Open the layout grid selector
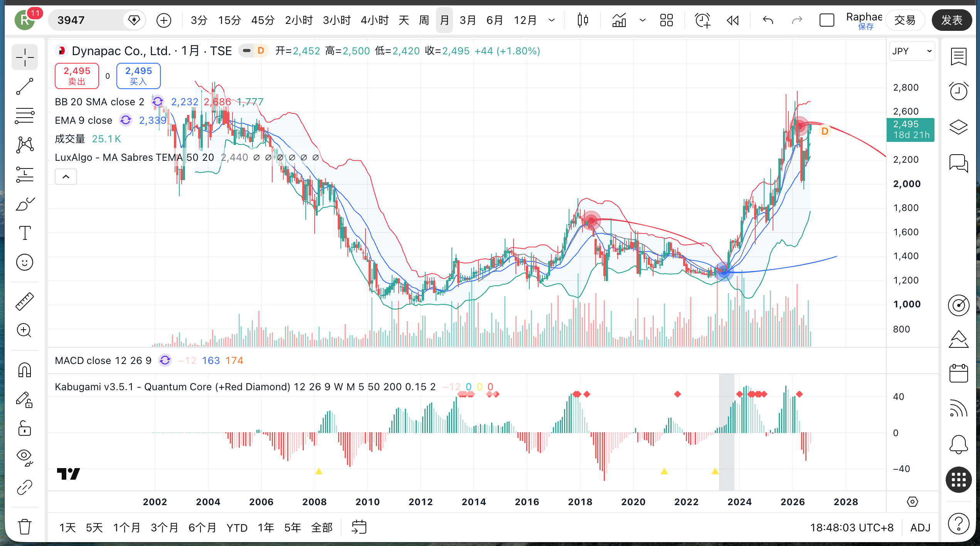 tap(666, 20)
